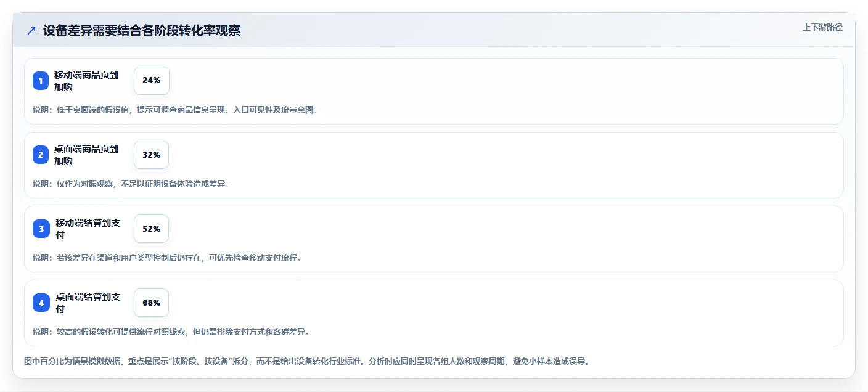Click the 24% conversion value pill
Viewport: 868px width, 392px height.
point(151,81)
